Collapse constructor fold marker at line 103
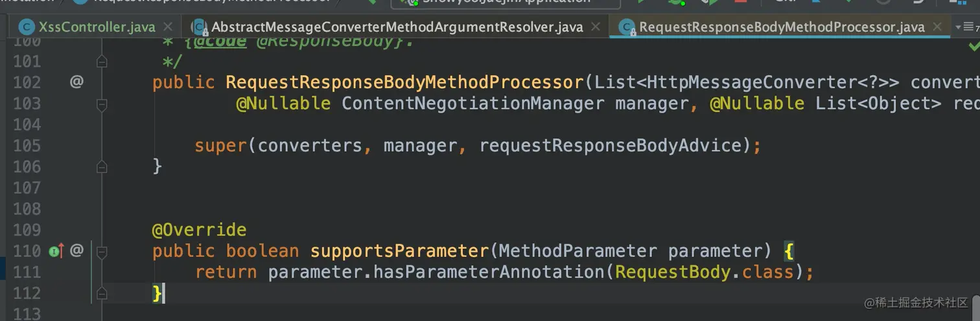The image size is (980, 321). (101, 103)
